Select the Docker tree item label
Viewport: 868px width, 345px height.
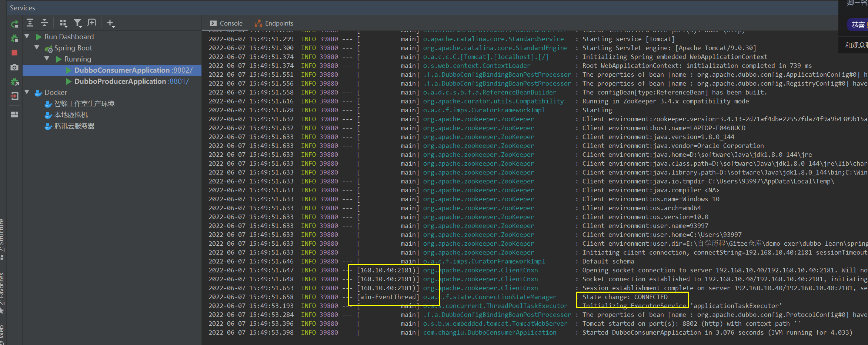(x=56, y=92)
